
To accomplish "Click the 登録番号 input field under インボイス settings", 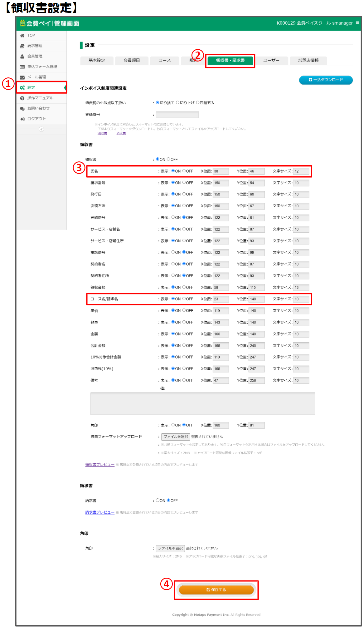I will click(x=177, y=115).
